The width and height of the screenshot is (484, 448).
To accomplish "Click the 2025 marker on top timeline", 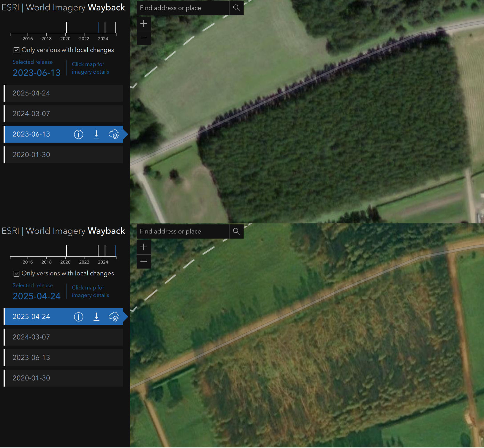I will point(116,28).
